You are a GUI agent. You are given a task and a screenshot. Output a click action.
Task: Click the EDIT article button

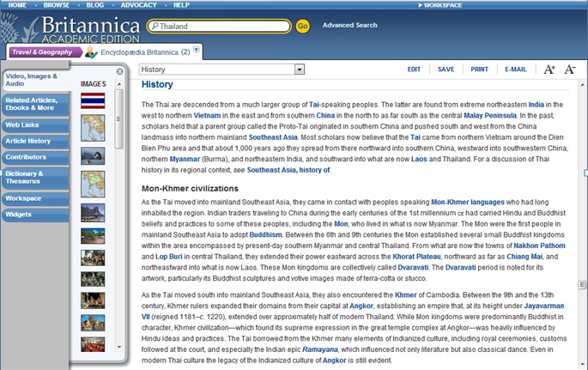tap(414, 70)
